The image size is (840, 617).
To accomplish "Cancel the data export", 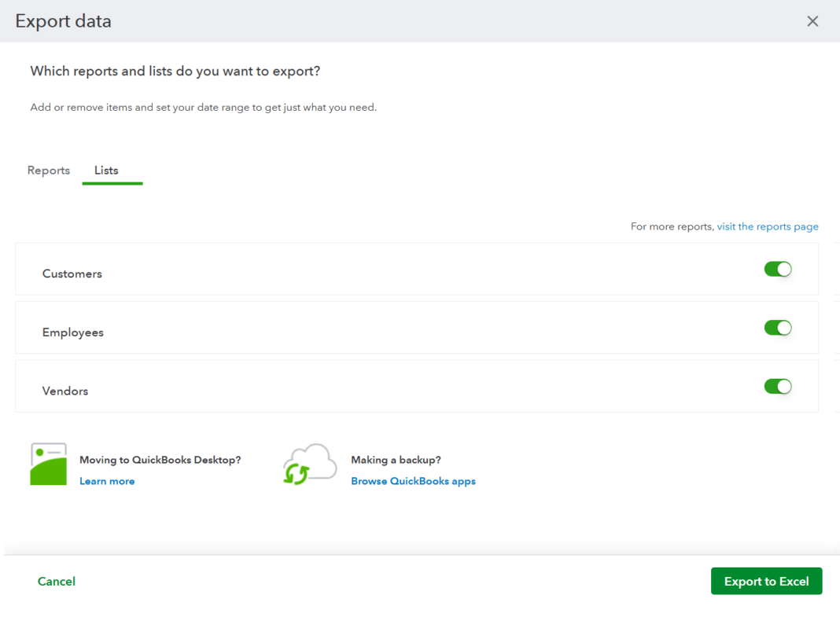I will 56,581.
